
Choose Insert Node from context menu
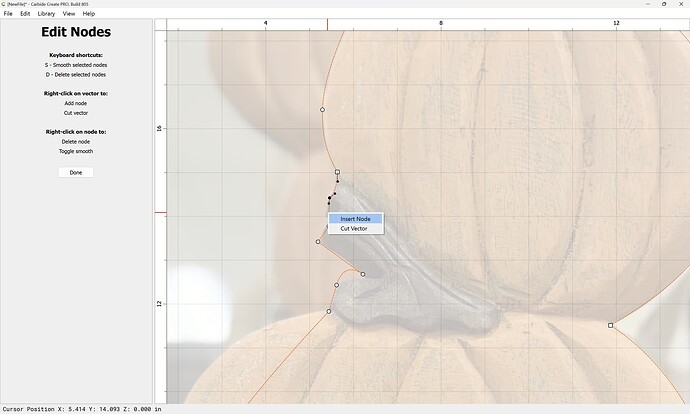pyautogui.click(x=356, y=219)
